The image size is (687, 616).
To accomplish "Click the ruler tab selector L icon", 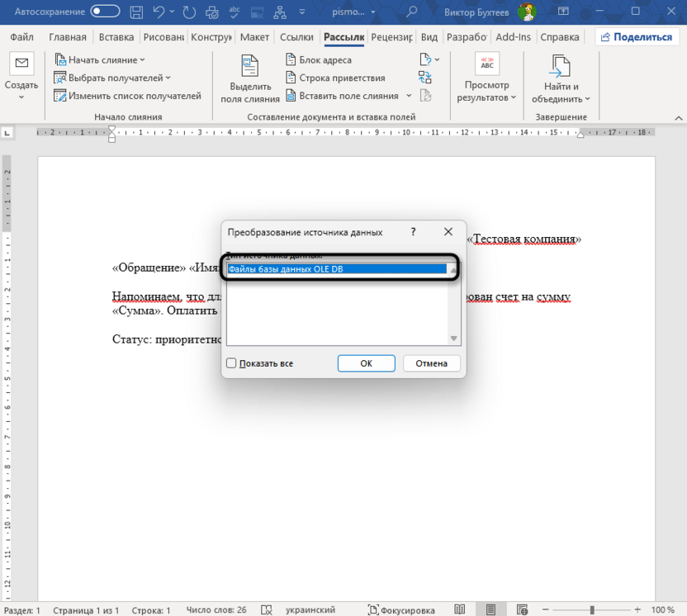I will click(x=7, y=133).
